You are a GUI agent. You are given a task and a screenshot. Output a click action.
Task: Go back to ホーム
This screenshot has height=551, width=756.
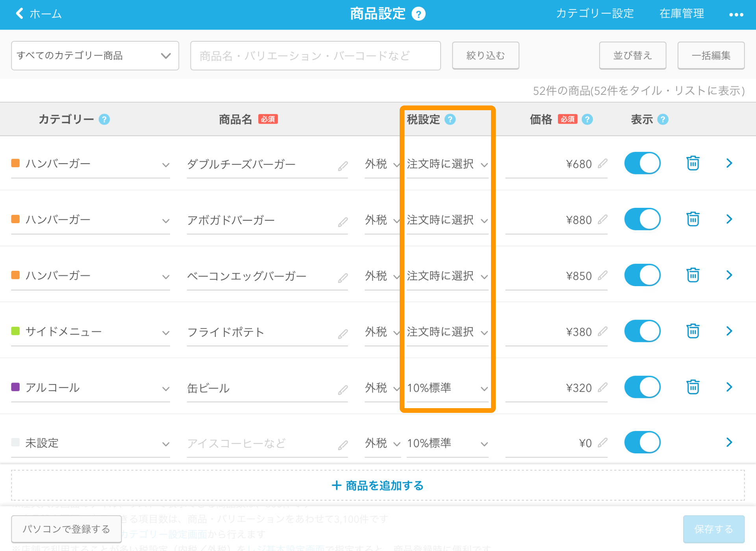(x=38, y=14)
